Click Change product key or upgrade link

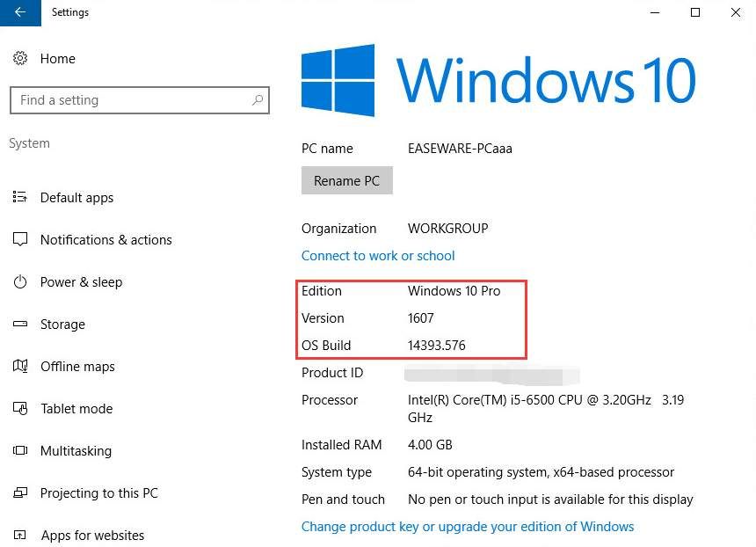tap(467, 527)
